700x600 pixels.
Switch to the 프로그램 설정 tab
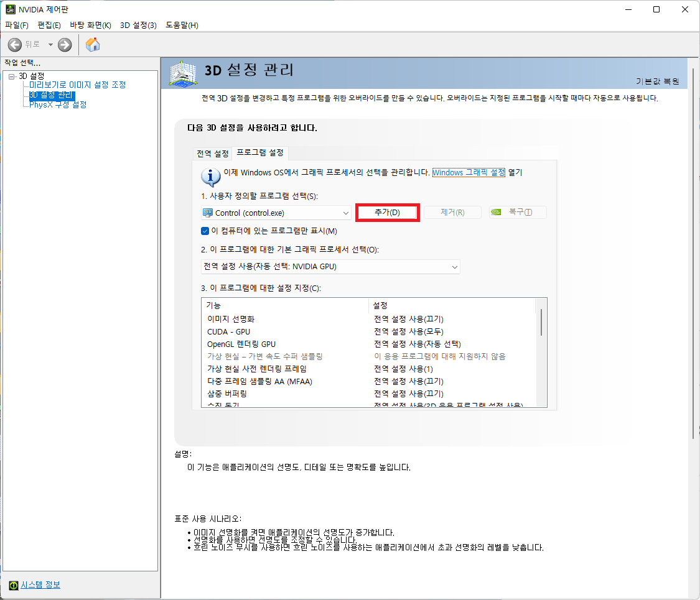coord(260,152)
